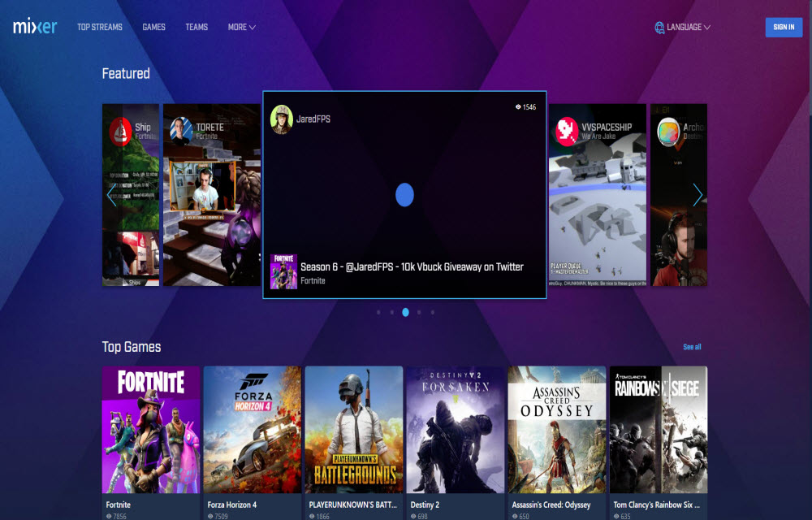Show next featured stream with right arrow

[698, 195]
